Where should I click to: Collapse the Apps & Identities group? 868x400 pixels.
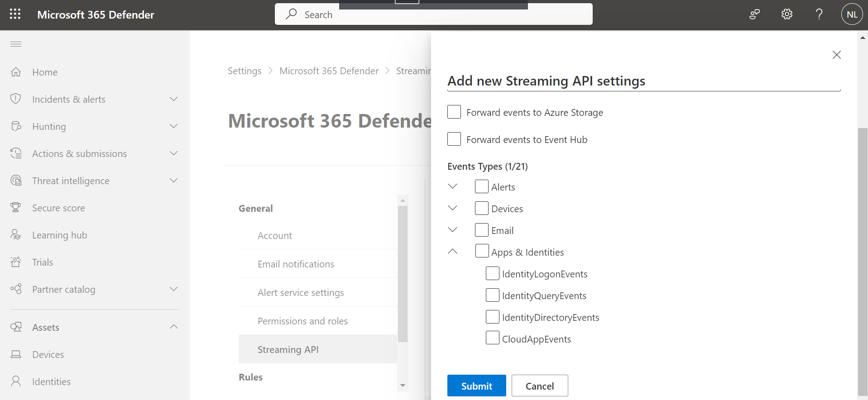pyautogui.click(x=452, y=251)
